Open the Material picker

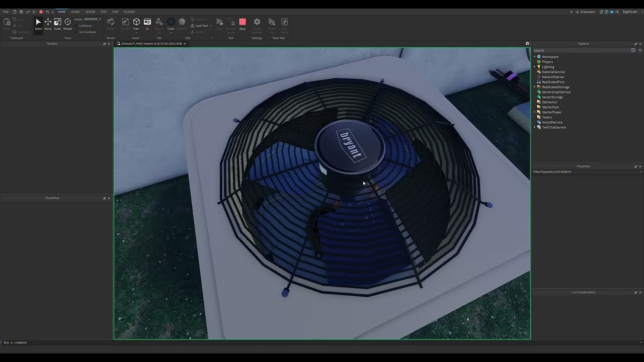(182, 24)
